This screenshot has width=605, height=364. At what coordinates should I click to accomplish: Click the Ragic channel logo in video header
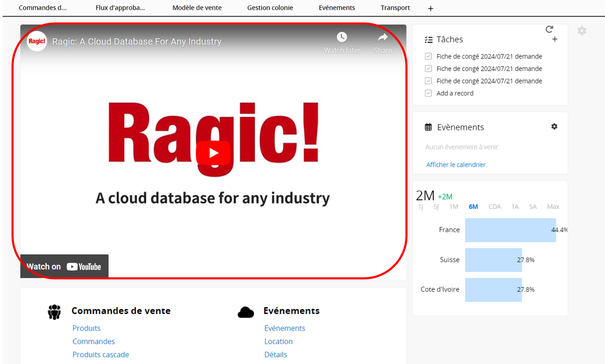37,41
